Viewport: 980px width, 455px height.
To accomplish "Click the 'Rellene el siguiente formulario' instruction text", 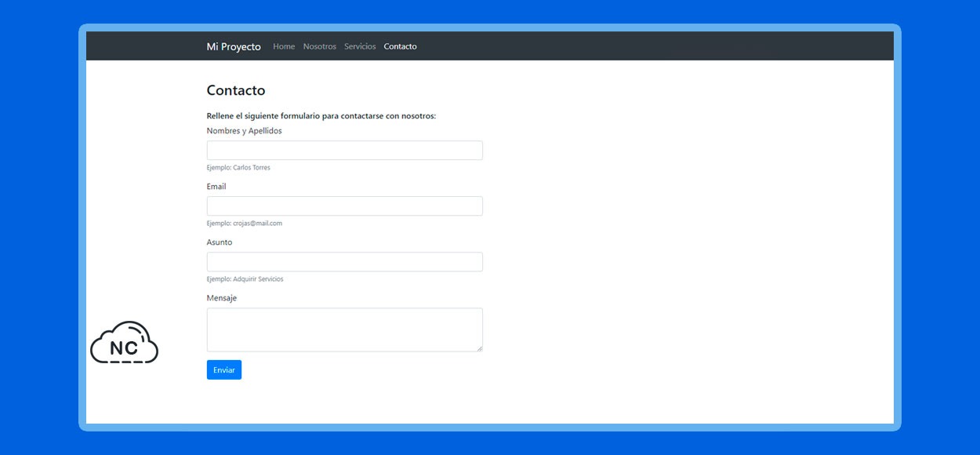I will [x=321, y=116].
